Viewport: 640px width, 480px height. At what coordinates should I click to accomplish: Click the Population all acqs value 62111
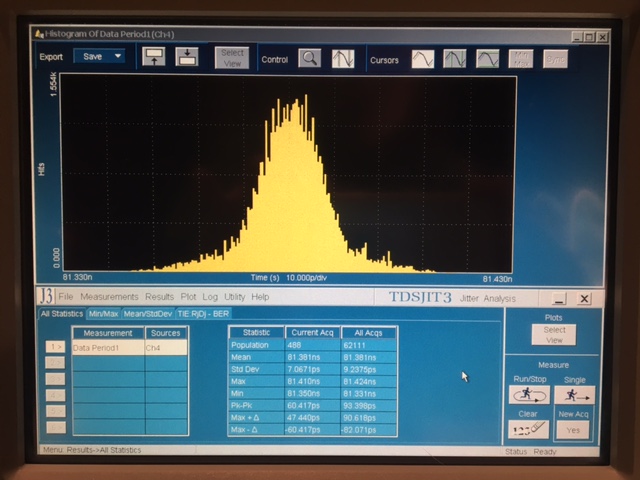tap(368, 345)
